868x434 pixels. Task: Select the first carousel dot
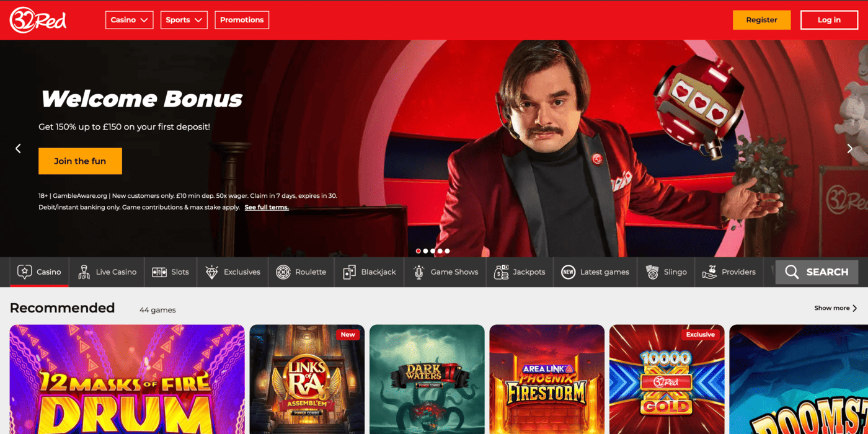coord(418,251)
